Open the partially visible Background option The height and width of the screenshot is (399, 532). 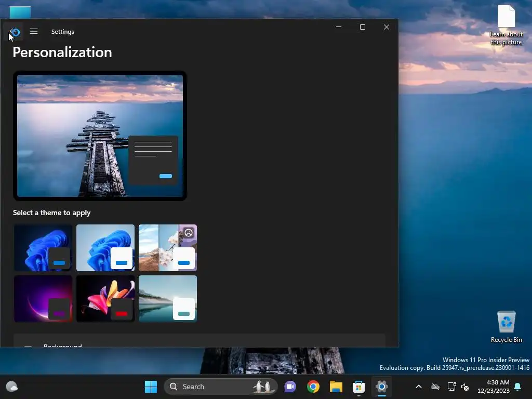(199, 341)
